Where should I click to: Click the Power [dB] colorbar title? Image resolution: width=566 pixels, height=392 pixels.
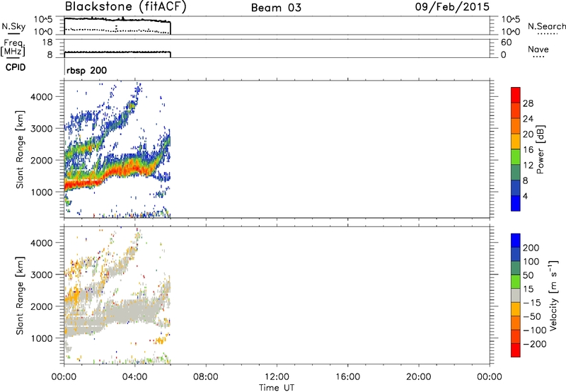point(540,149)
